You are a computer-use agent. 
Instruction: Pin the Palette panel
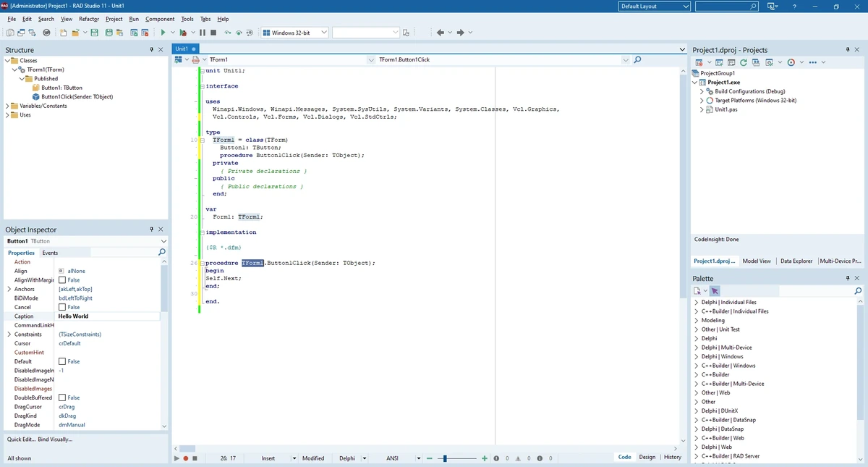click(x=848, y=278)
